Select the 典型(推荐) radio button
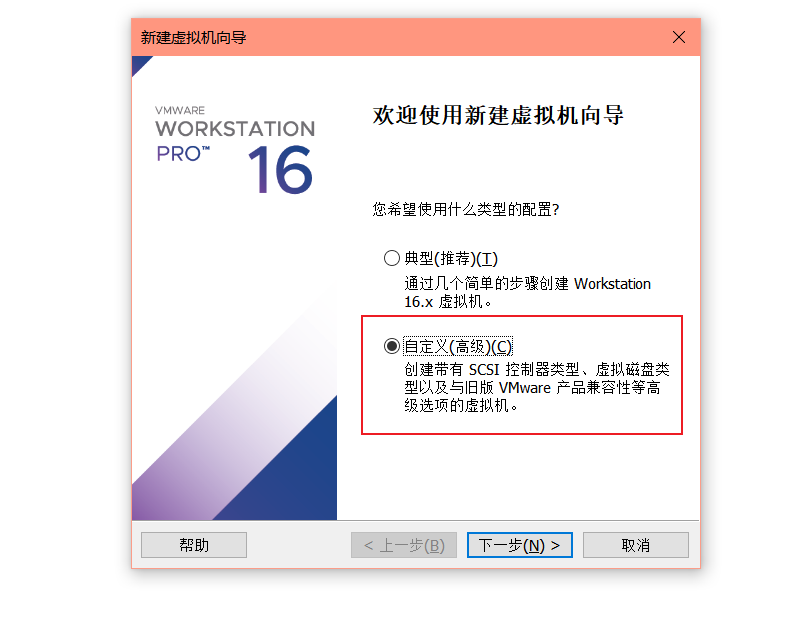Screen dimensions: 798x622 click(x=391, y=258)
